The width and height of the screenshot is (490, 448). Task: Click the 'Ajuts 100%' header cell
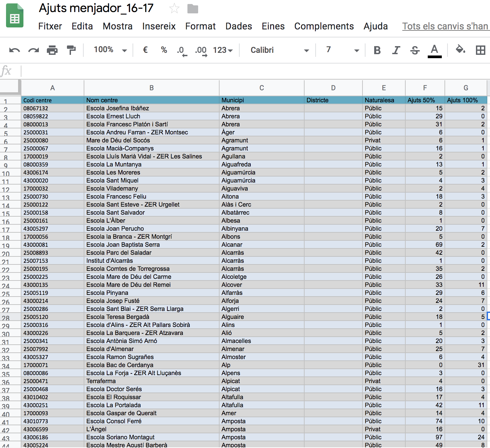coord(466,100)
